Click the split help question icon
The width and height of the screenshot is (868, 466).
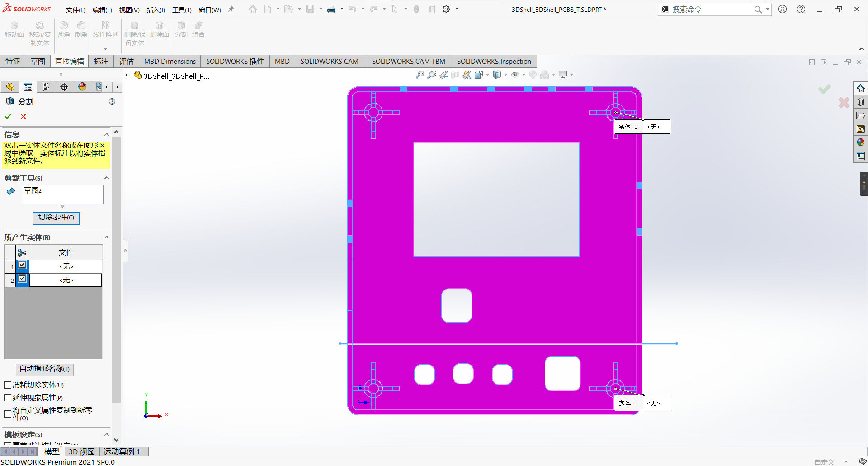pos(112,101)
